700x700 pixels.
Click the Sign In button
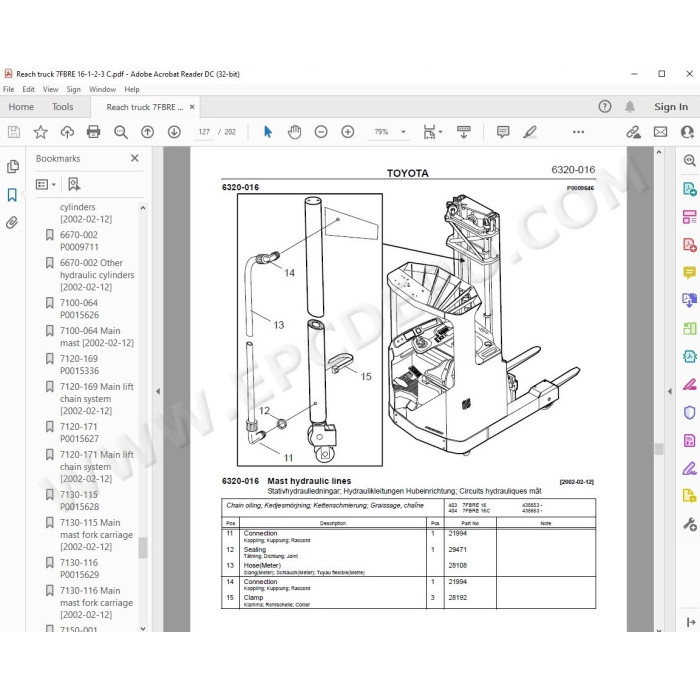(671, 107)
